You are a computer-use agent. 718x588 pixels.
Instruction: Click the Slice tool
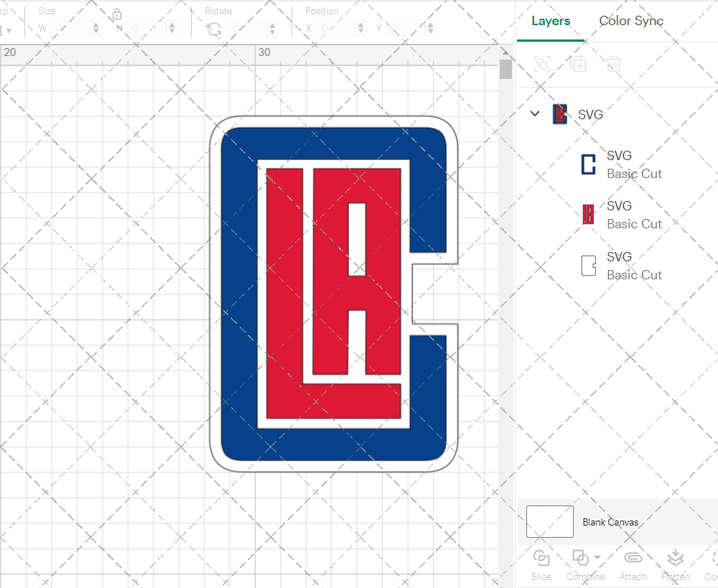[541, 565]
